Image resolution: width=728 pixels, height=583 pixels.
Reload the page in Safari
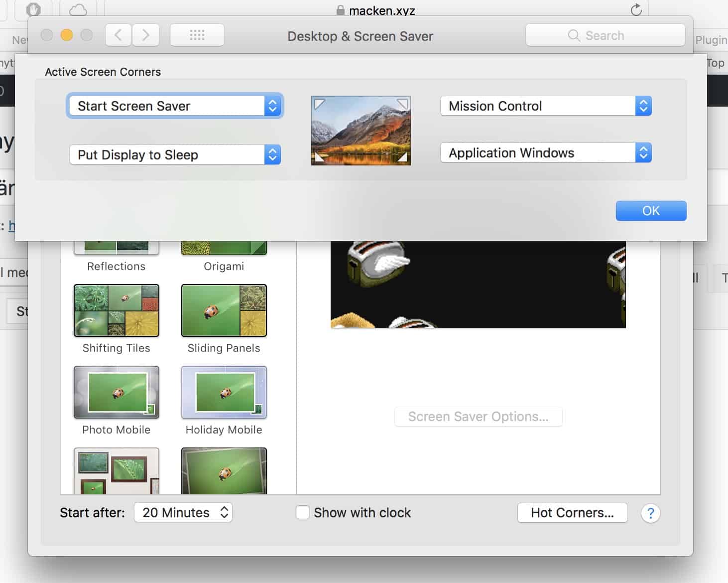636,9
